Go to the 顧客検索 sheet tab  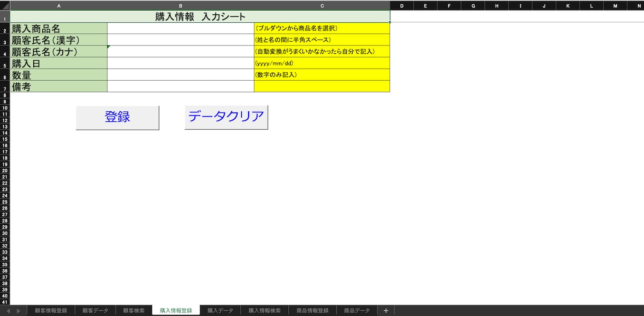click(134, 311)
